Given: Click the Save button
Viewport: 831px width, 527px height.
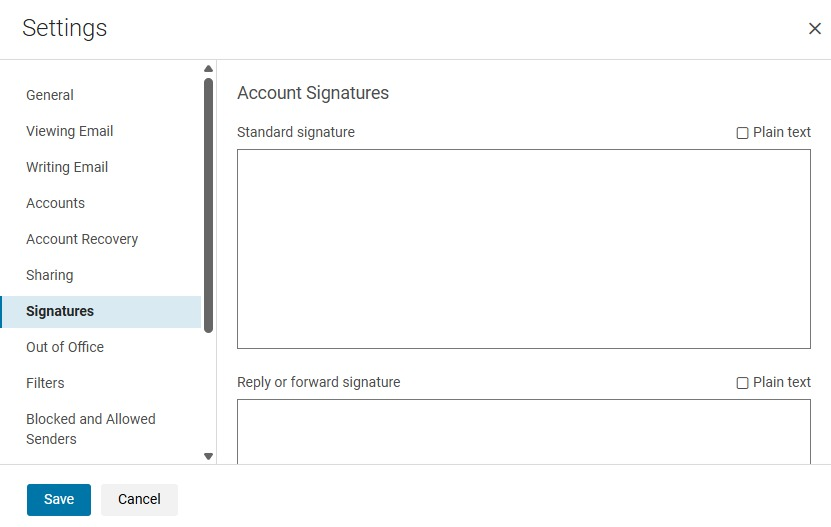Looking at the screenshot, I should (59, 500).
